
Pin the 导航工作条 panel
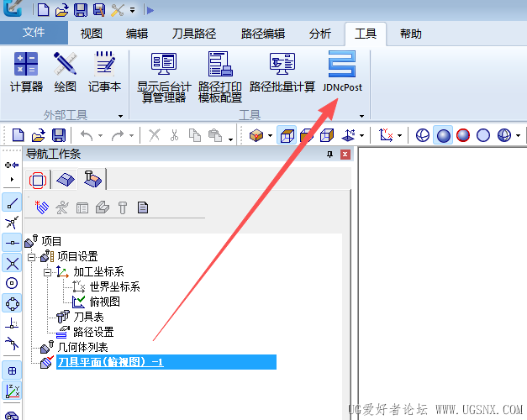pos(329,155)
